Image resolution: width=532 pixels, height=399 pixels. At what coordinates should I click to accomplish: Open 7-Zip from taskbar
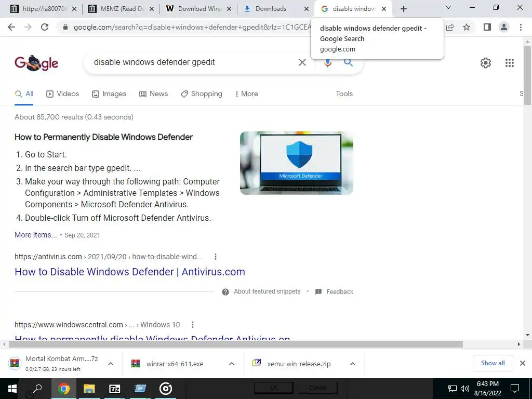(115, 389)
